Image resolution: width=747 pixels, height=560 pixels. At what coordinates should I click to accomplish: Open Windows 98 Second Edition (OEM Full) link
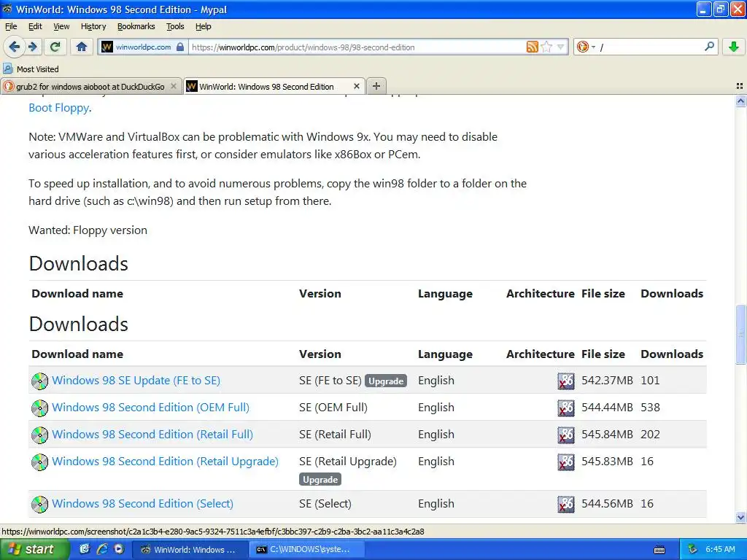[x=150, y=408]
